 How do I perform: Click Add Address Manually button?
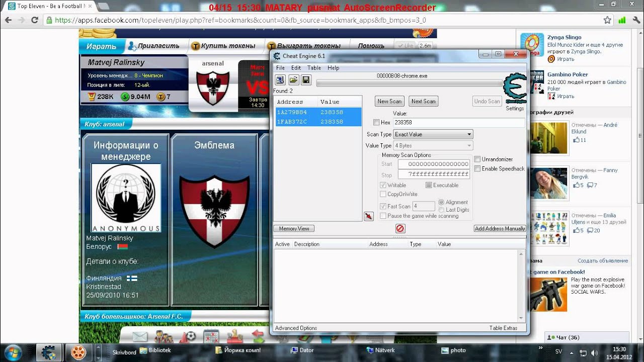tap(500, 228)
